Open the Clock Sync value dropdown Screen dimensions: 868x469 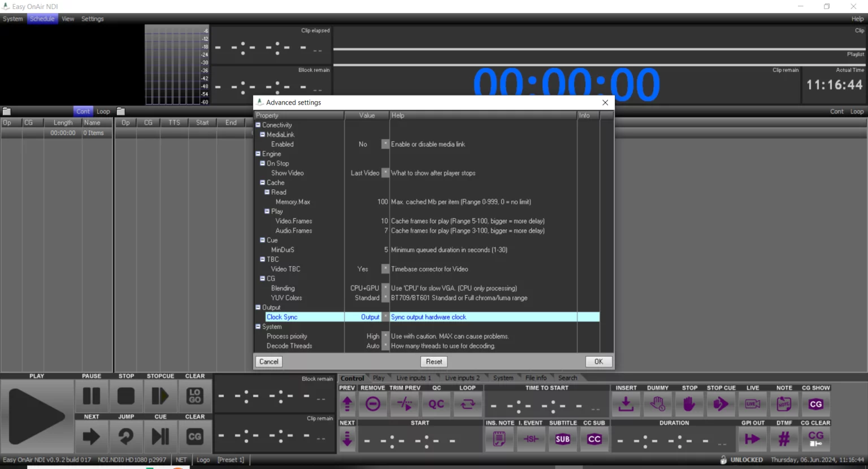pyautogui.click(x=385, y=317)
